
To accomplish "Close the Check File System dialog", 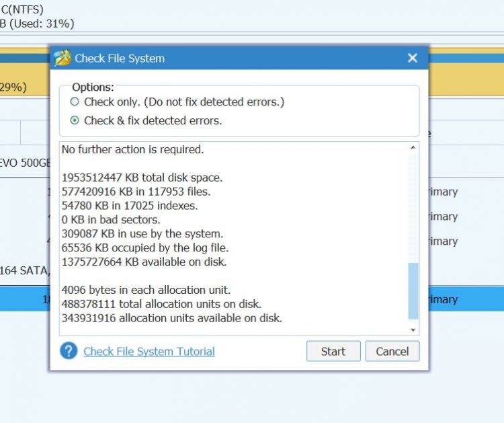I will tap(413, 59).
